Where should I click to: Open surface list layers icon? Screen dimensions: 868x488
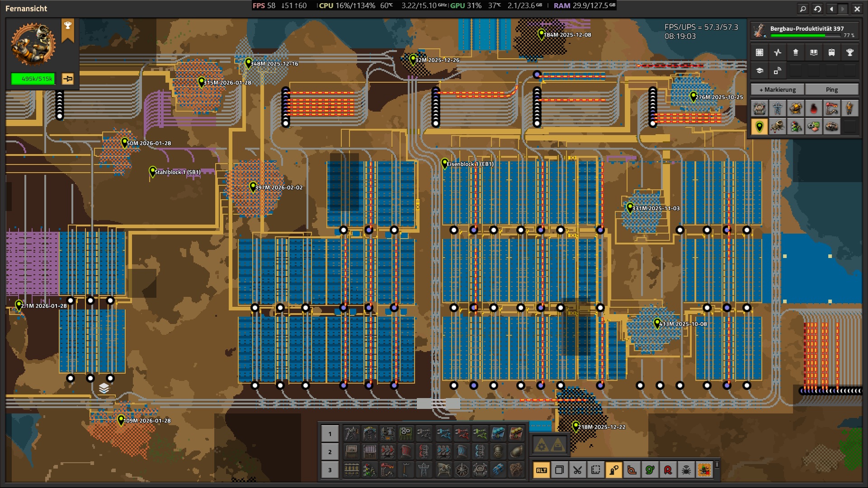104,389
